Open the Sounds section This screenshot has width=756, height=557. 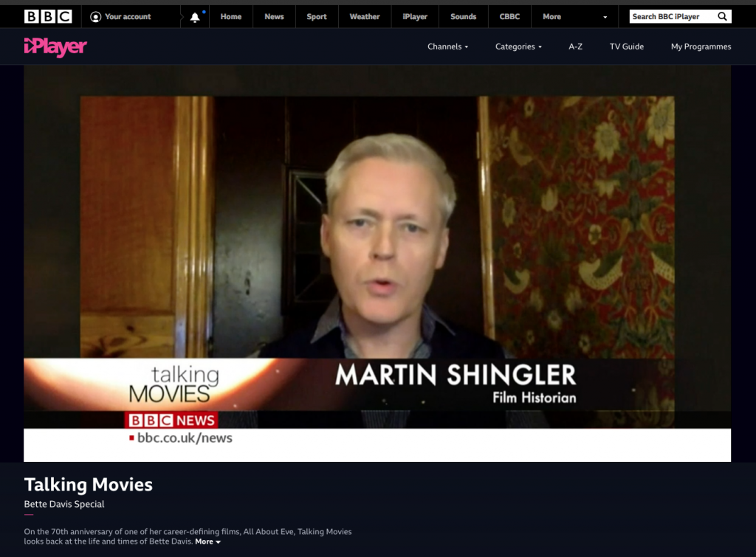(463, 17)
